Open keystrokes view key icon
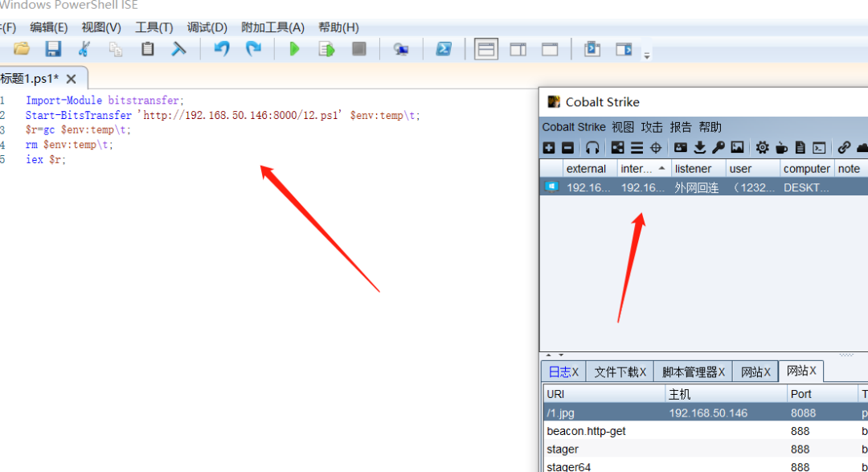Image resolution: width=868 pixels, height=472 pixels. click(x=719, y=147)
